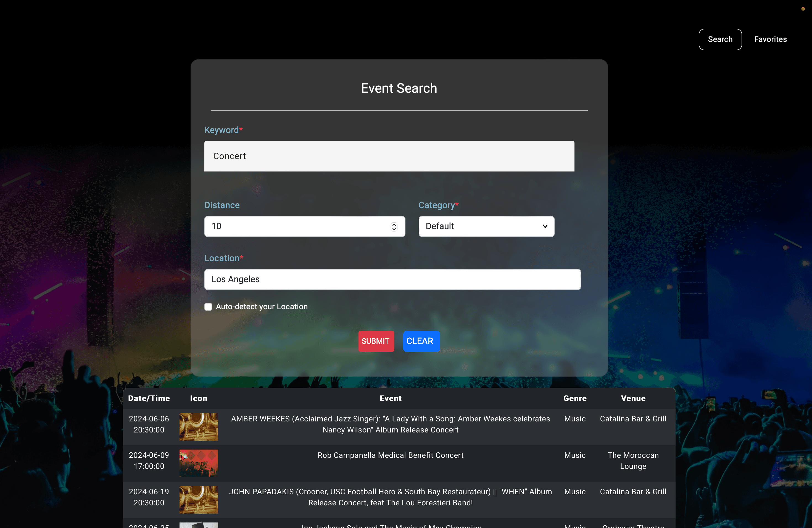Click the Icon column header

tap(199, 398)
